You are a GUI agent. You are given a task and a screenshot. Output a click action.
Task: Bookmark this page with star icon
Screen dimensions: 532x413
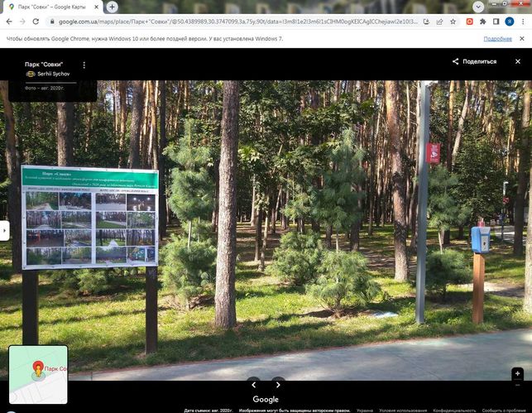453,22
